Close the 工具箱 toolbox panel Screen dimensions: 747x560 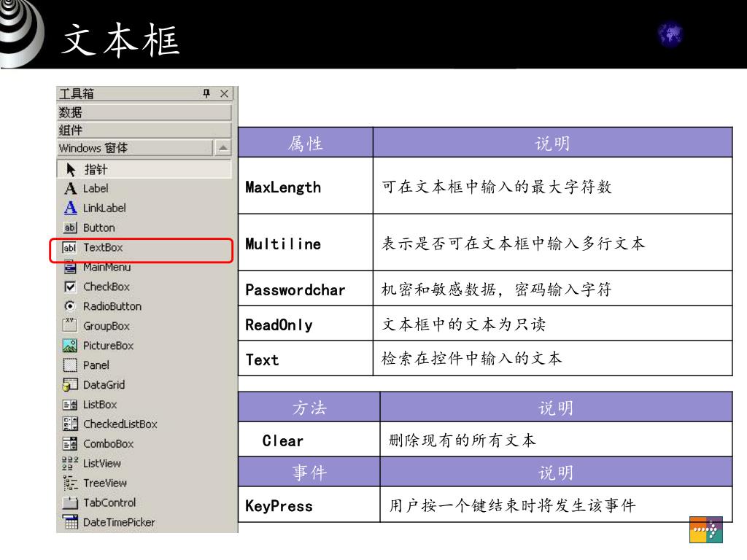tap(224, 94)
